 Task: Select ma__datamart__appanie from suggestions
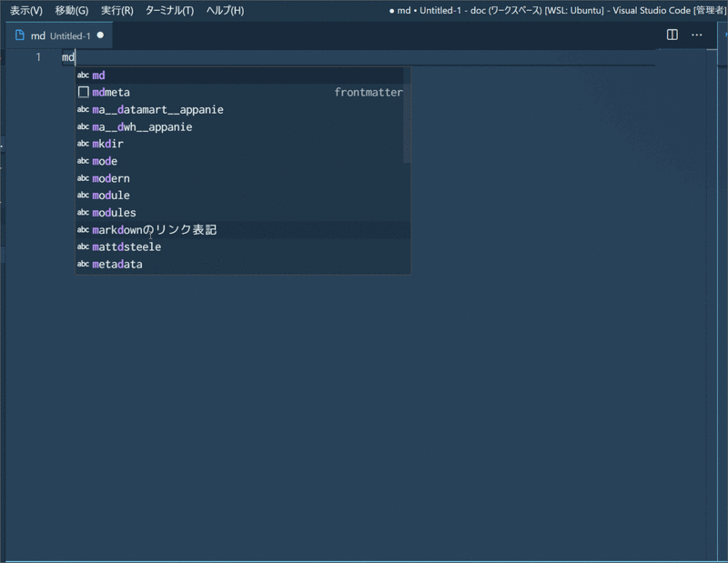(x=157, y=110)
